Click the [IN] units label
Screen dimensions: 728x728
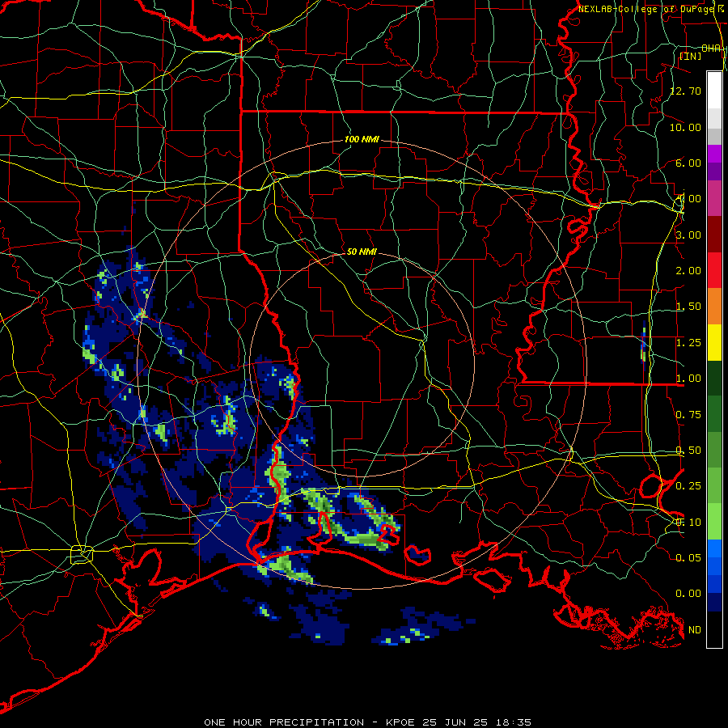click(x=691, y=56)
